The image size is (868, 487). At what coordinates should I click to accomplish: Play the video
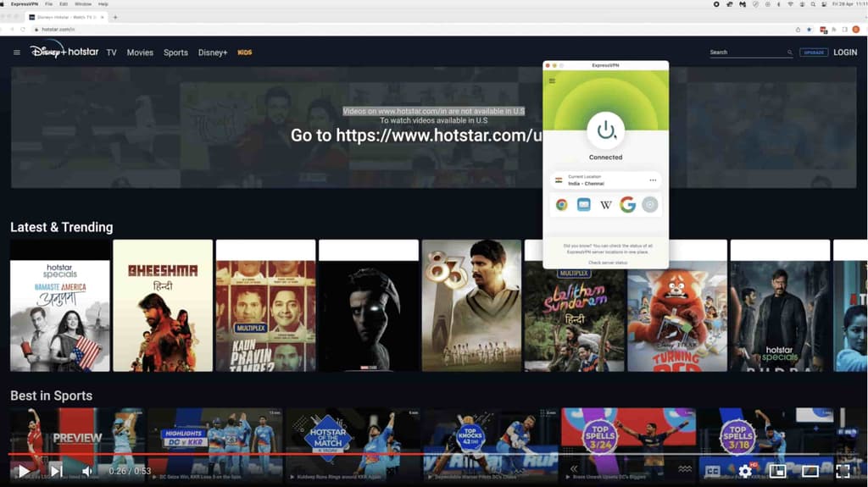pos(23,471)
